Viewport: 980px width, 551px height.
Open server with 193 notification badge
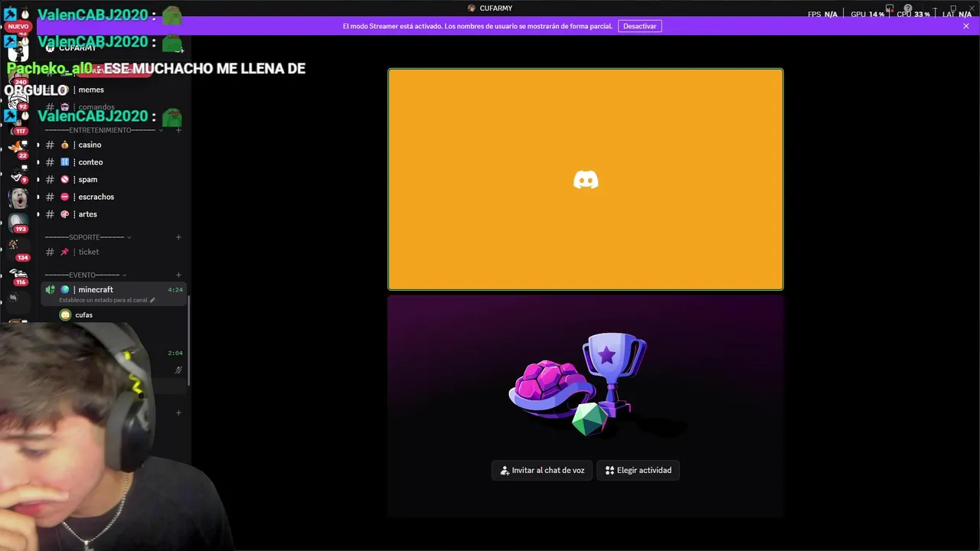[18, 222]
